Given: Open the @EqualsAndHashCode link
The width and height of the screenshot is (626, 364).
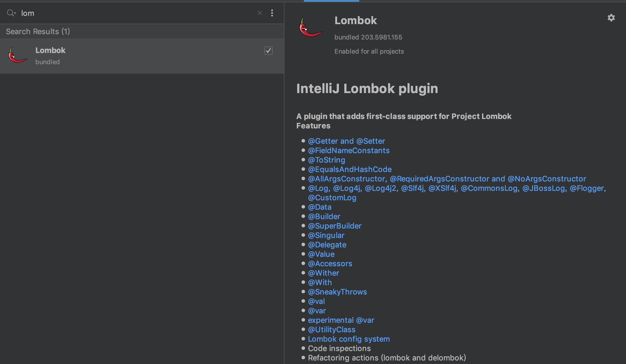Looking at the screenshot, I should [x=350, y=169].
